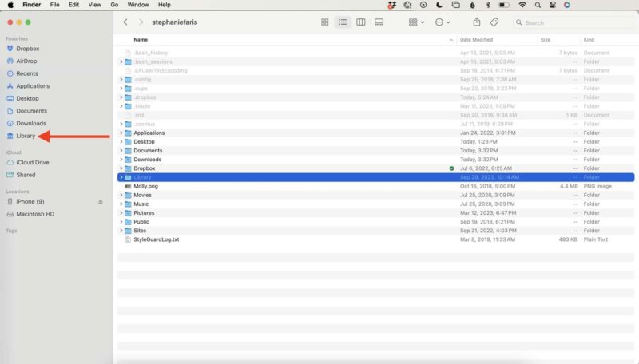
Task: Expand the Movies folder row
Action: click(121, 195)
